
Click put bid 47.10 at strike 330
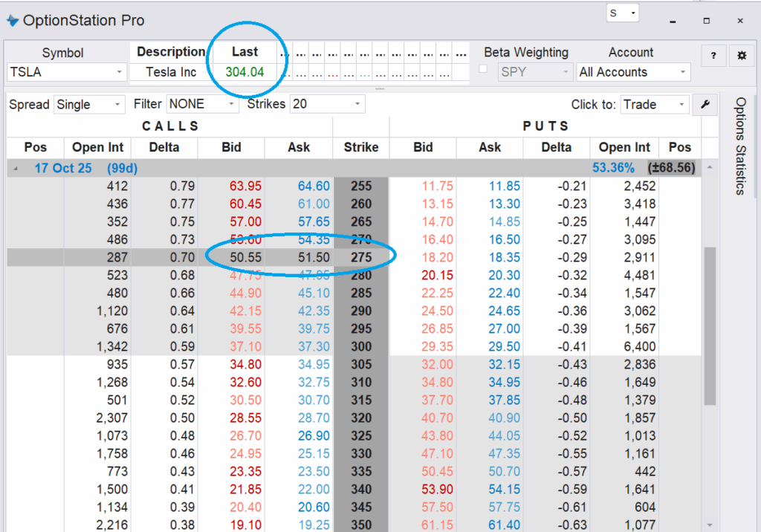[x=437, y=454]
